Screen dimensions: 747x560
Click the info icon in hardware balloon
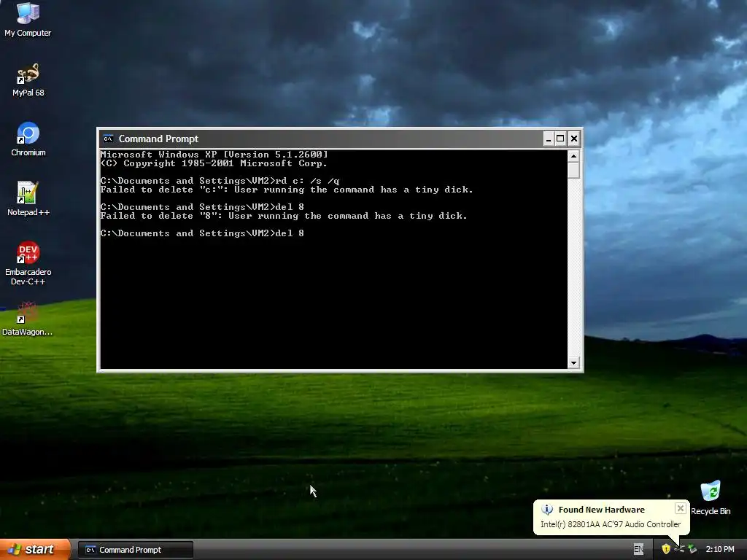coord(547,510)
